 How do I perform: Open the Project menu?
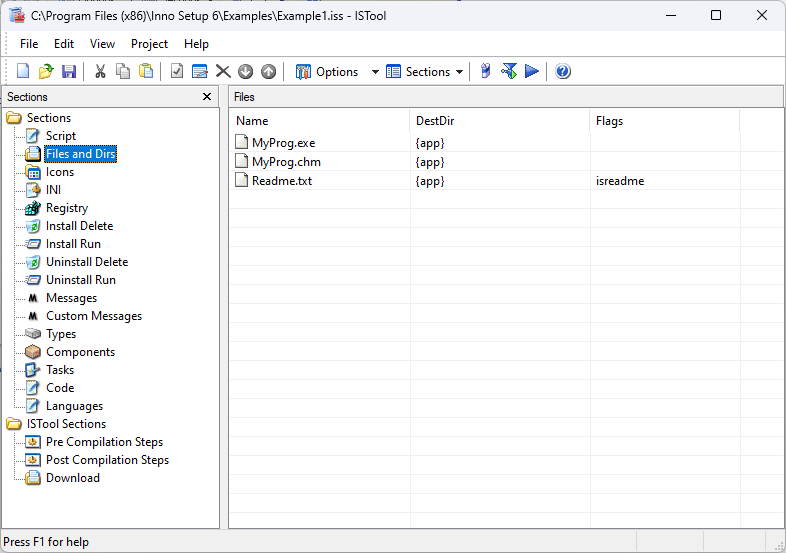coord(149,44)
